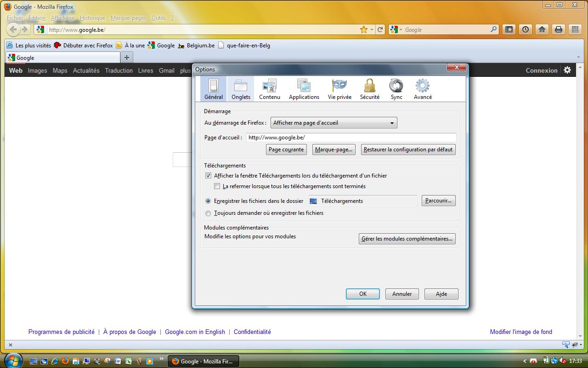Click the Parcourir... button
588x368 pixels.
pos(439,201)
